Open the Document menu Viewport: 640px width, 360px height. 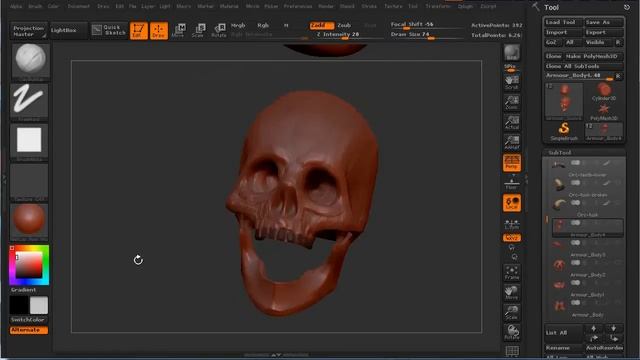(78, 6)
